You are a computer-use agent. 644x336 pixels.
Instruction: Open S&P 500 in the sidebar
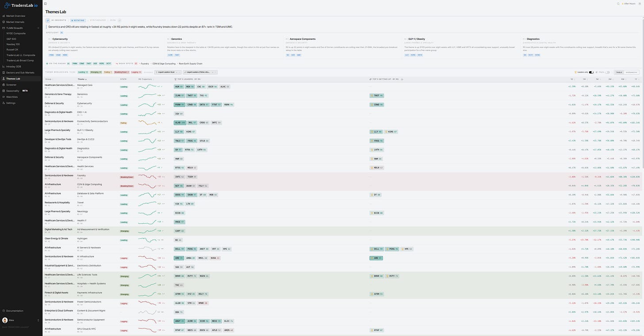(x=11, y=38)
